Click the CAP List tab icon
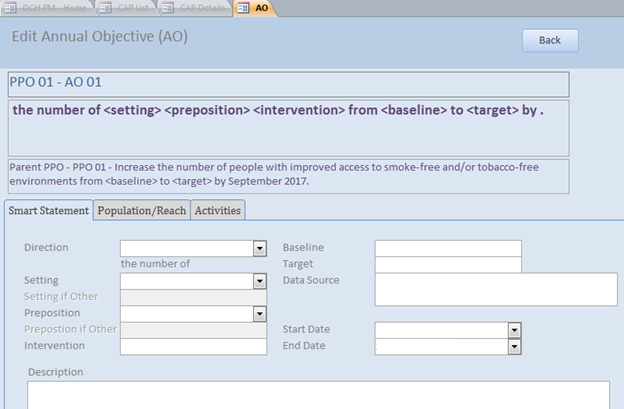 coord(107,7)
